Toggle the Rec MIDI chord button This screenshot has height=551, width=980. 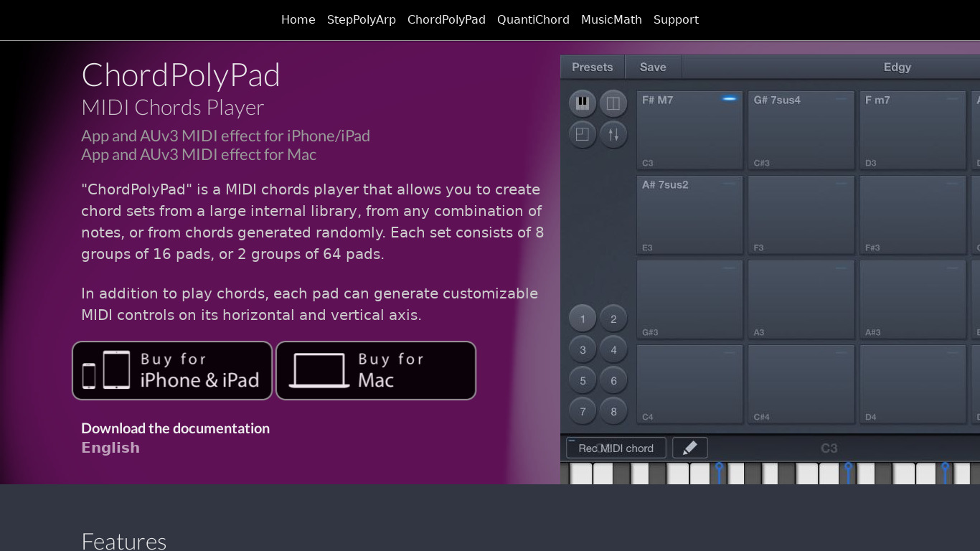616,448
